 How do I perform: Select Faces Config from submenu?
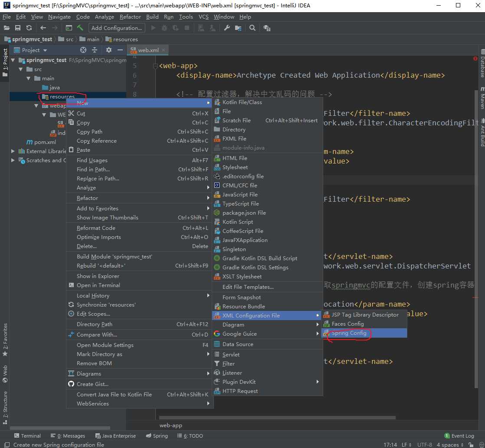(x=364, y=324)
